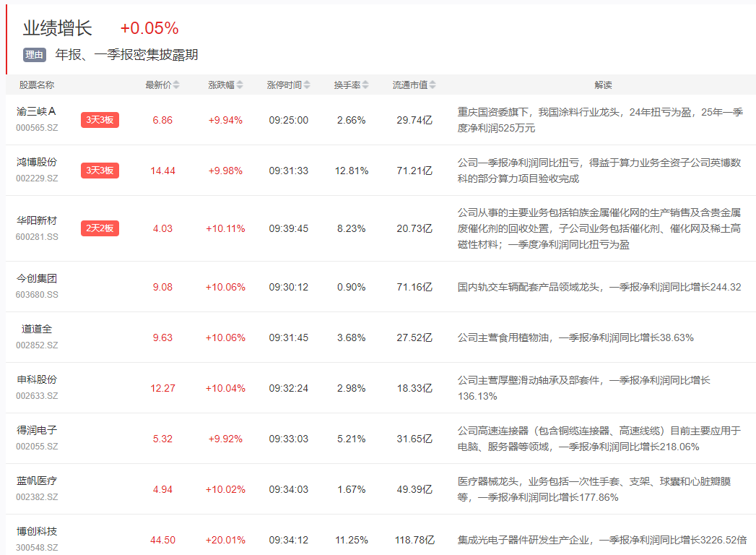The image size is (756, 555).
Task: Click +10.11% change for 华阳新材
Action: [225, 229]
